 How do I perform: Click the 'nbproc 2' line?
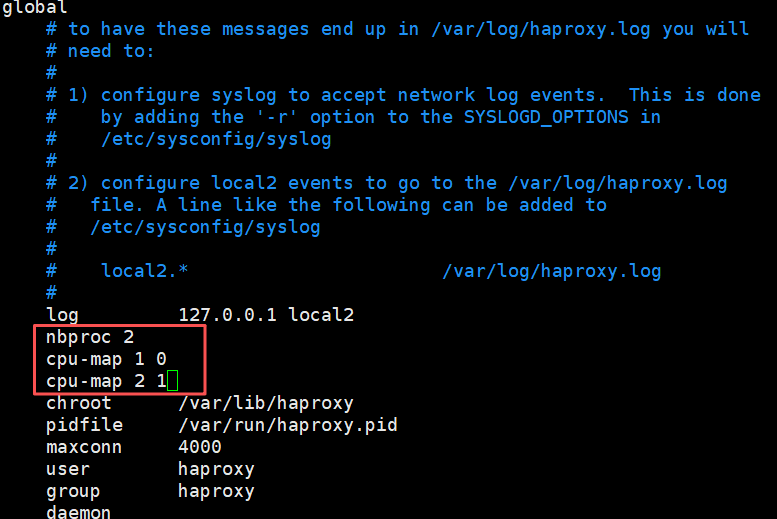(90, 337)
